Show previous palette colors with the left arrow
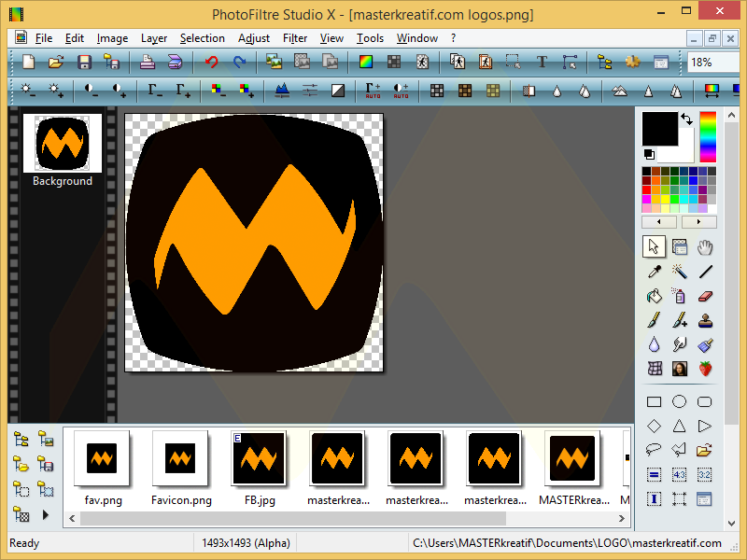The height and width of the screenshot is (560, 747). click(659, 221)
